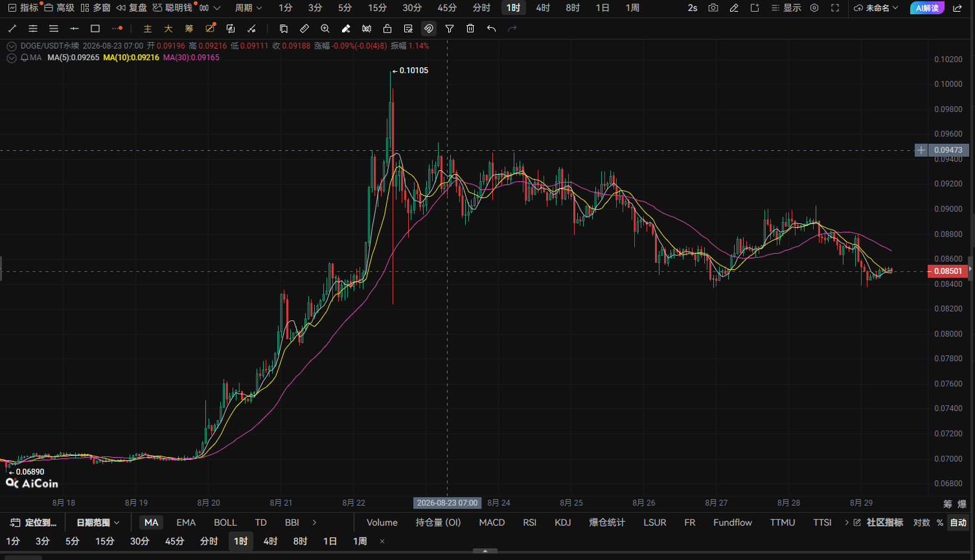Open the Volume sub-indicator tab
The image size is (975, 560).
click(382, 522)
